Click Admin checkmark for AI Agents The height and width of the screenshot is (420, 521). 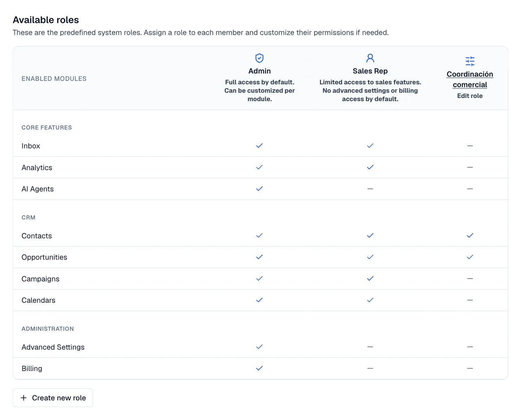(x=259, y=189)
